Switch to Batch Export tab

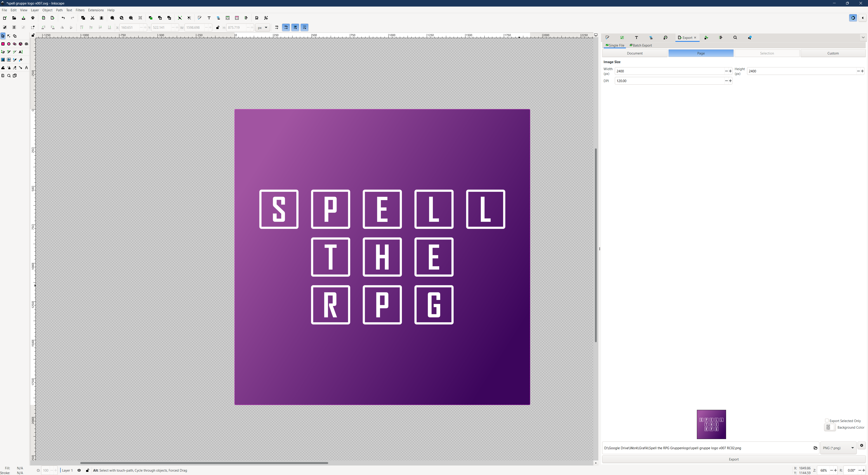tap(641, 45)
